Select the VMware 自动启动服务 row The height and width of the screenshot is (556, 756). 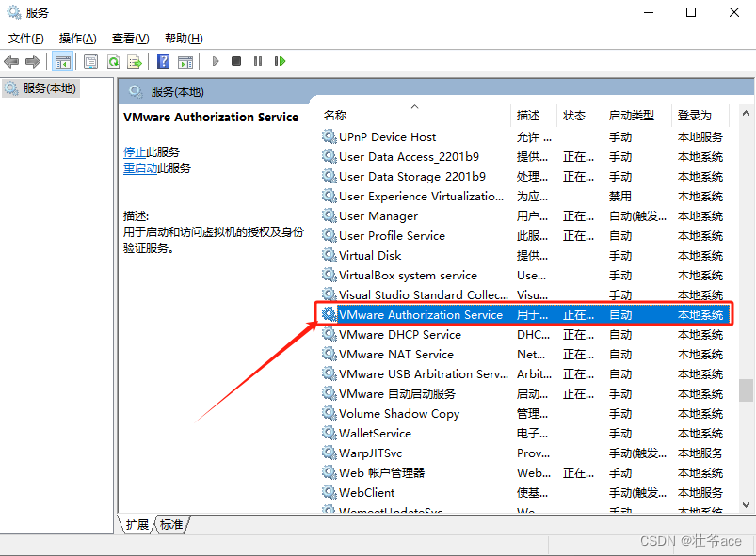point(524,393)
